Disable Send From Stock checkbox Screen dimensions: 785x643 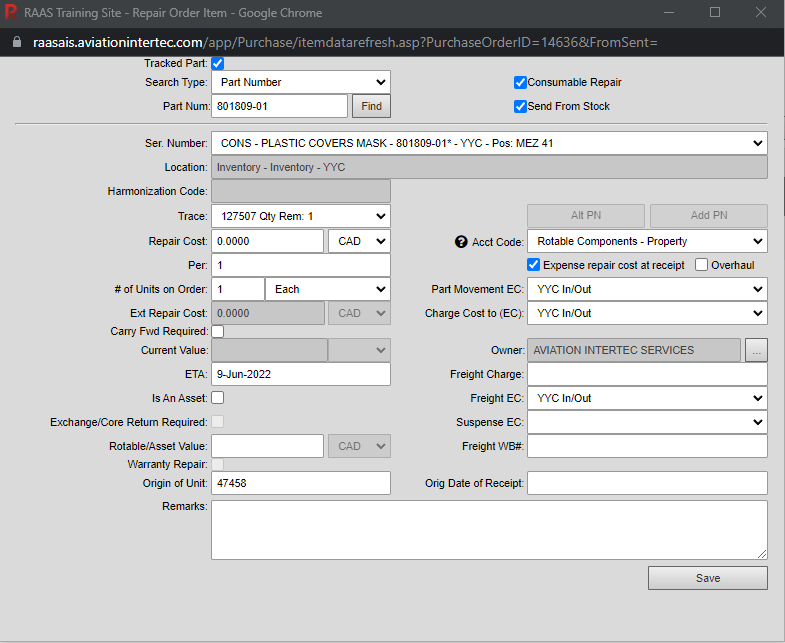click(x=520, y=107)
